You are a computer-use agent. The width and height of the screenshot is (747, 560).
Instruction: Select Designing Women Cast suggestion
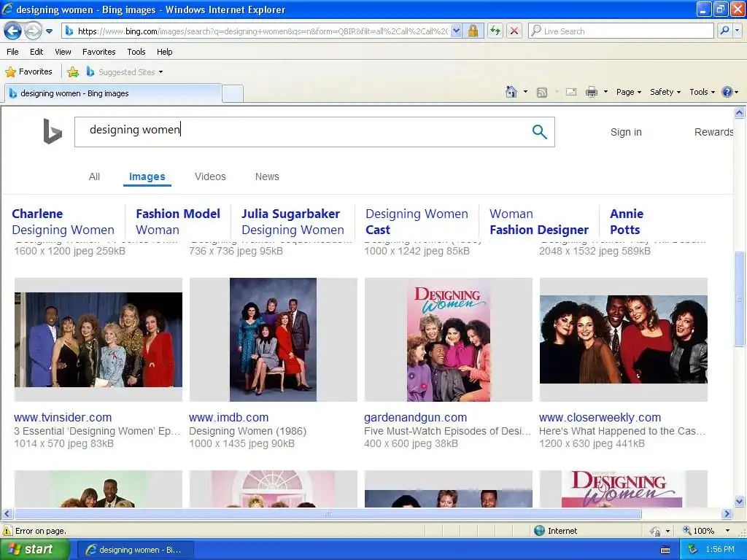pyautogui.click(x=417, y=222)
